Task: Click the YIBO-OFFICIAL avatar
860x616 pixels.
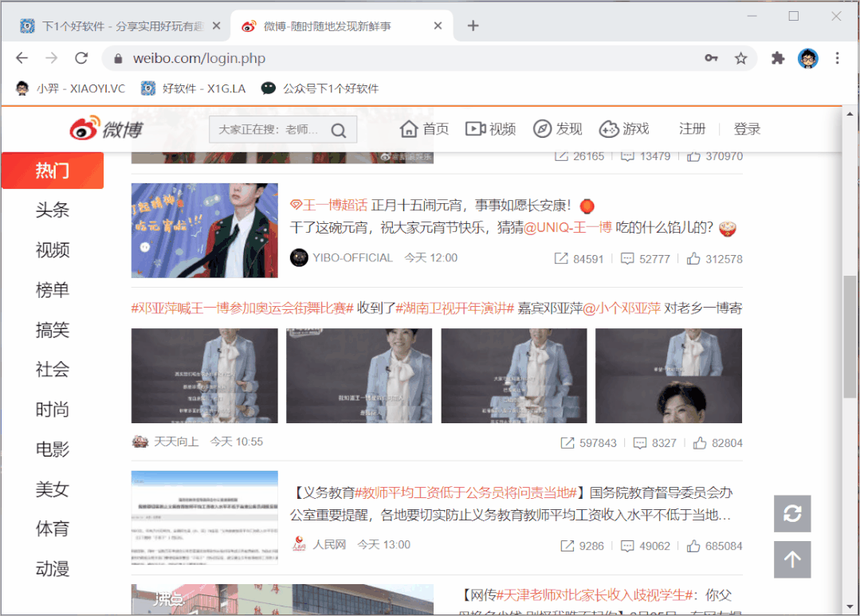Action: [299, 257]
